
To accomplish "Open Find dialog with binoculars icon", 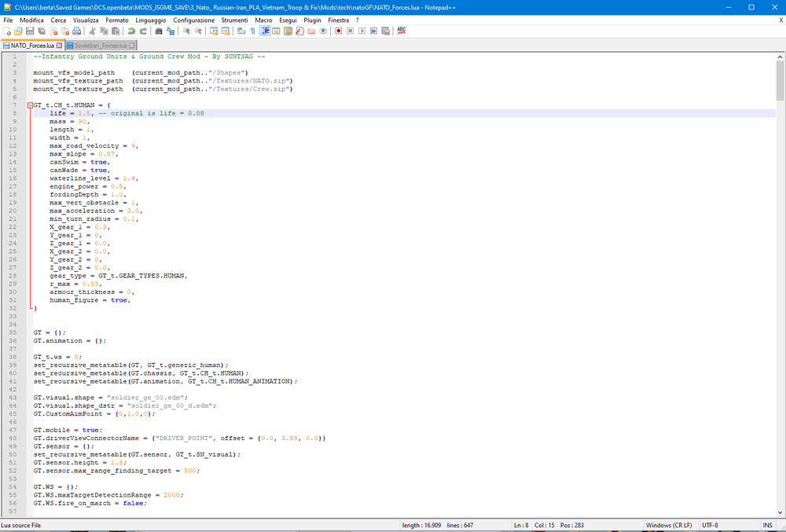I will tap(159, 31).
